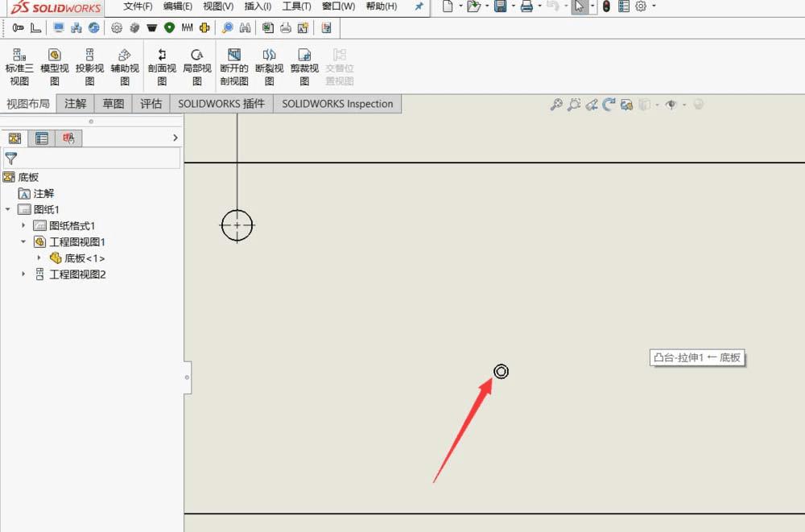The height and width of the screenshot is (532, 805).
Task: Click the Broken-out Section (断开的剖视图) tool
Action: point(234,66)
